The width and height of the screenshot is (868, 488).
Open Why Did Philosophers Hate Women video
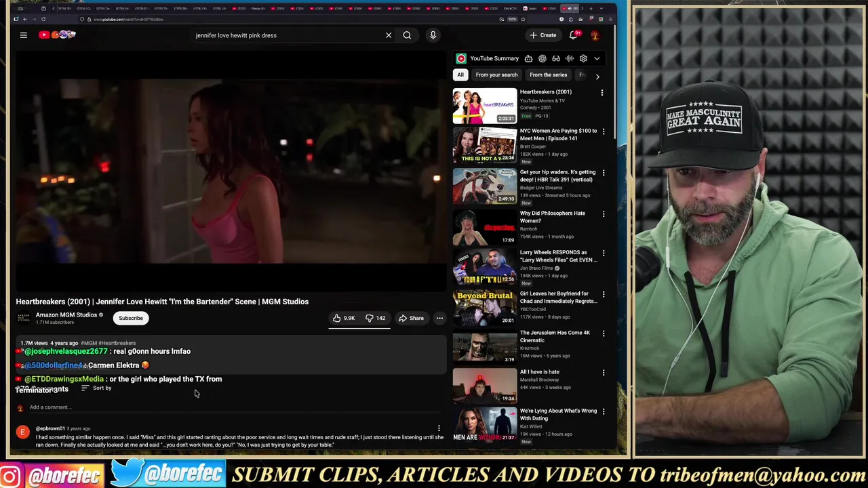[485, 227]
